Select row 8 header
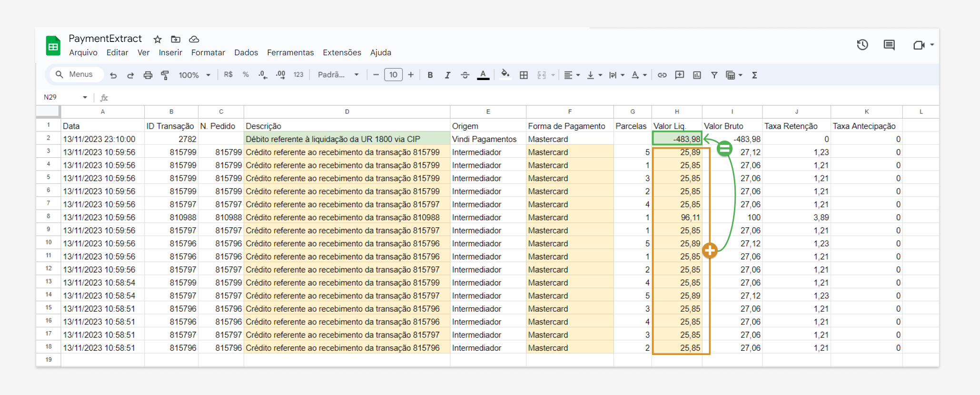 49,217
